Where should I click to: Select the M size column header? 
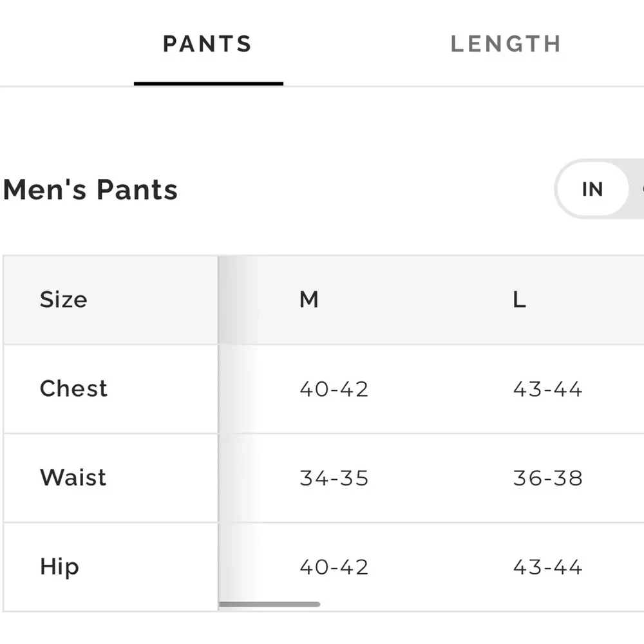[x=309, y=299]
